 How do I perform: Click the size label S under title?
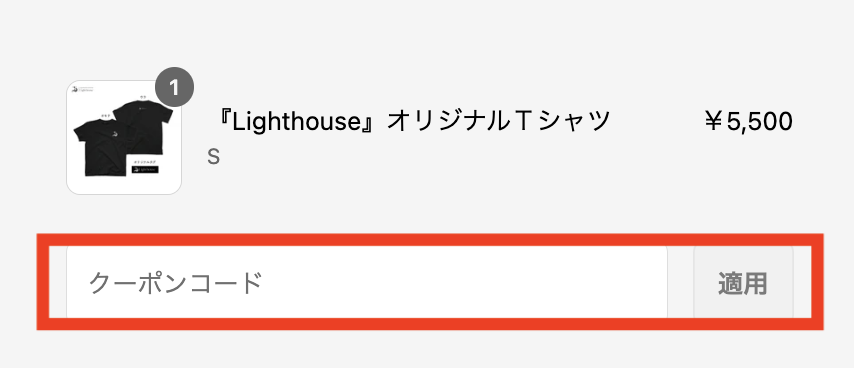click(x=214, y=157)
